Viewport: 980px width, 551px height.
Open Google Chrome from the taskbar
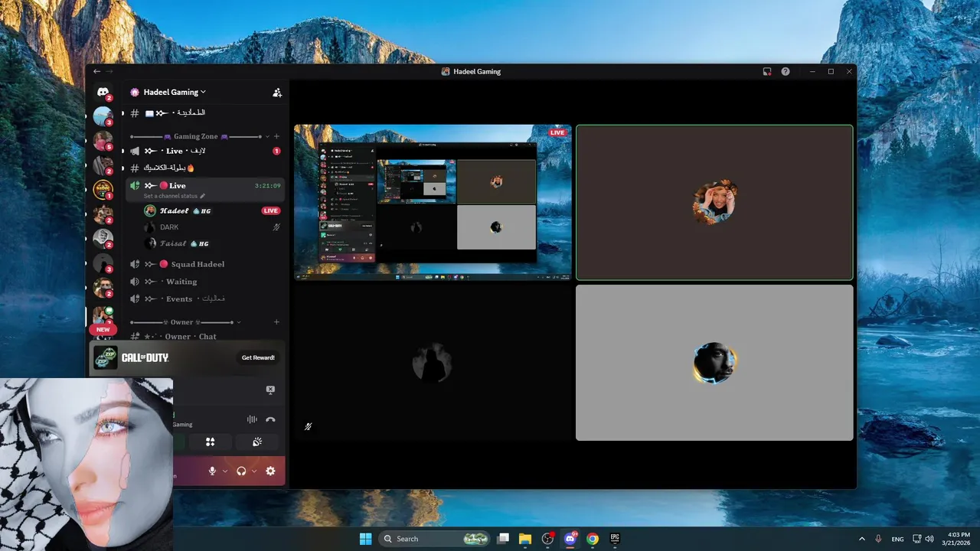(592, 539)
